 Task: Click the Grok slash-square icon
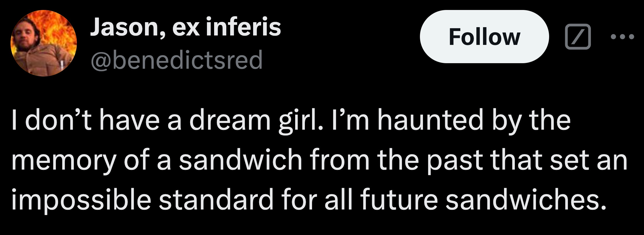[x=578, y=37]
